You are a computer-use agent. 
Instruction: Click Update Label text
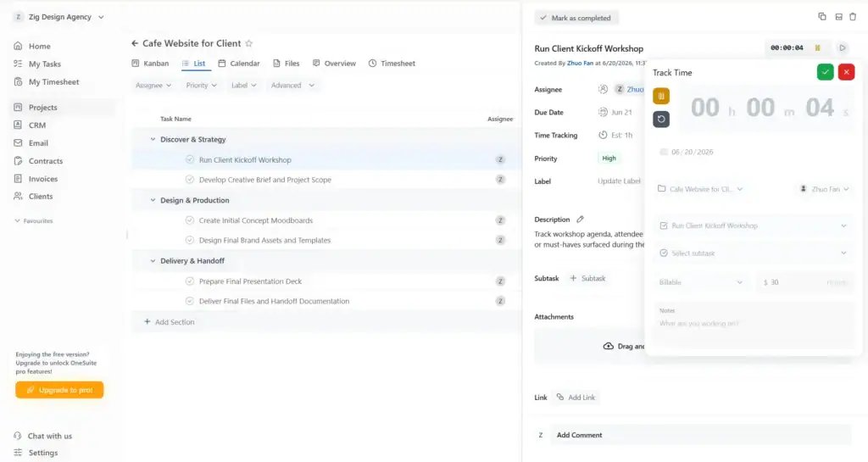(x=619, y=181)
